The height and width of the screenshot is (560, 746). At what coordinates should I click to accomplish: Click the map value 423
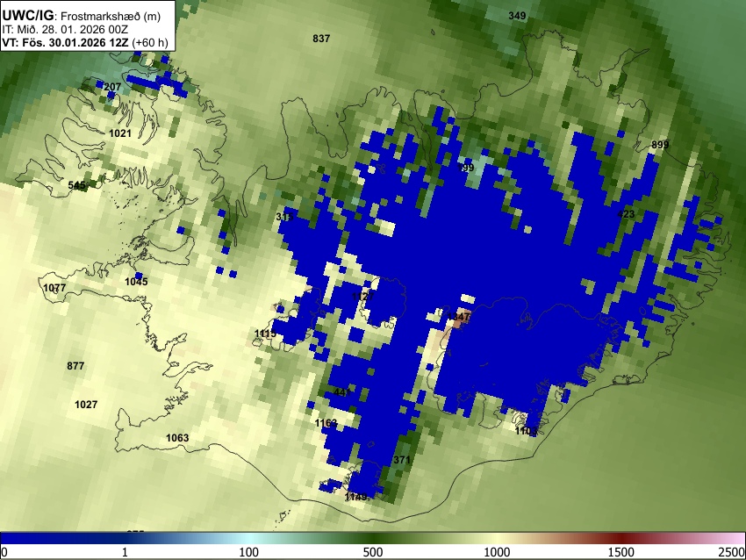click(626, 214)
